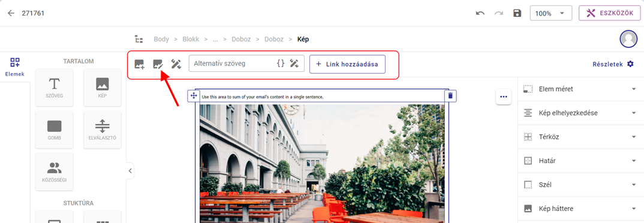Select the Elemek sidebar tab
Viewport: 644px width, 223px height.
[15, 67]
